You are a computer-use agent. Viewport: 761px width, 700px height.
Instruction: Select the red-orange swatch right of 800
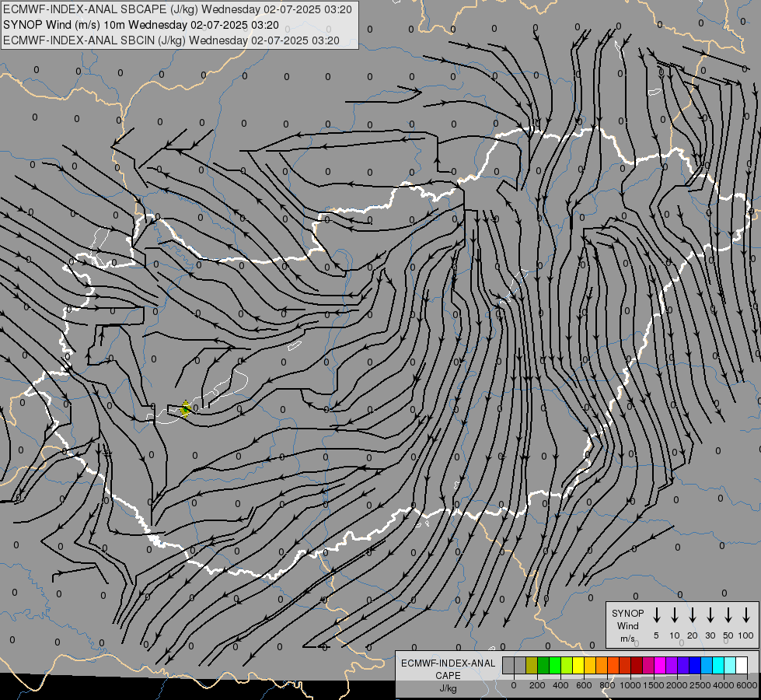(613, 665)
